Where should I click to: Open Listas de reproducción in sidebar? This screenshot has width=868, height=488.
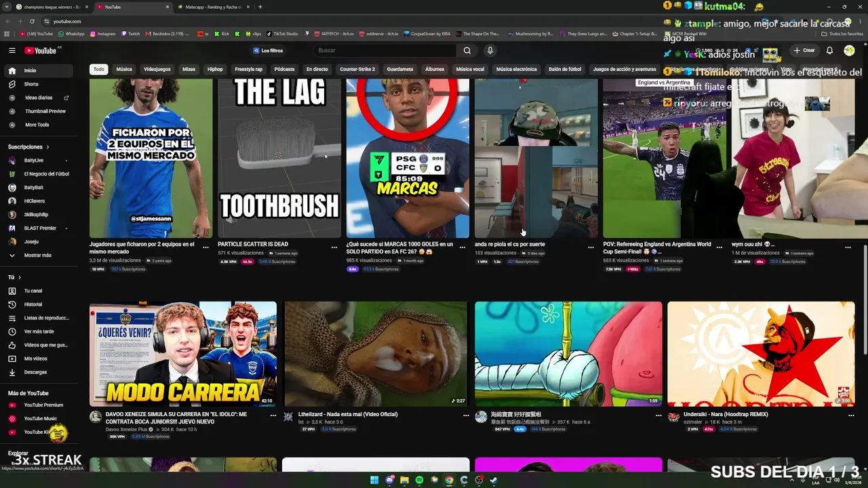[x=39, y=318]
